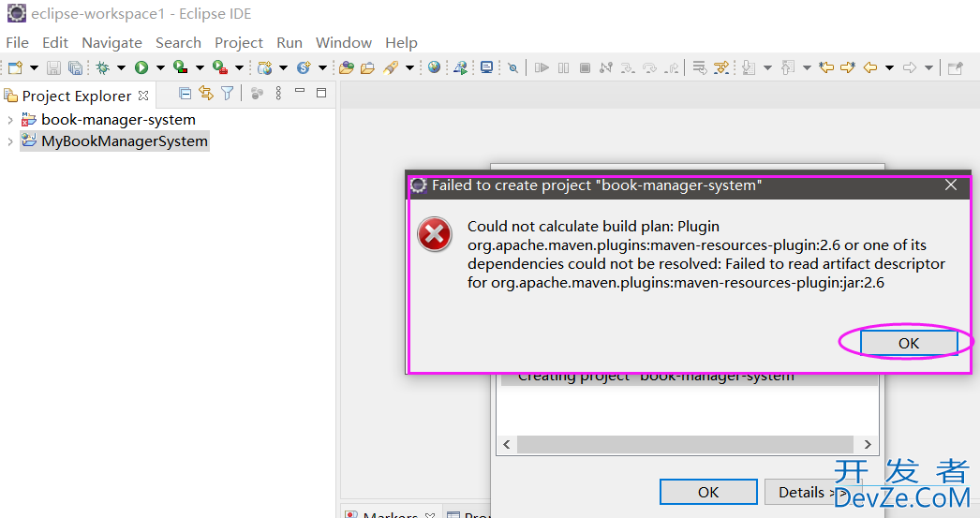This screenshot has height=518, width=980.
Task: Click the Skip All Breakpoints icon
Action: [513, 67]
